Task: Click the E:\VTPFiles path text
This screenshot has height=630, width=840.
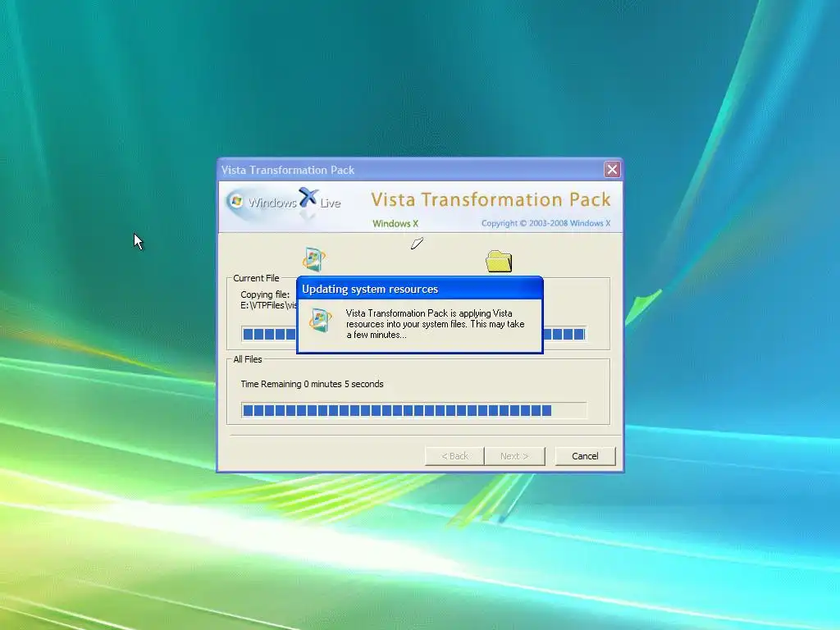Action: click(x=268, y=305)
